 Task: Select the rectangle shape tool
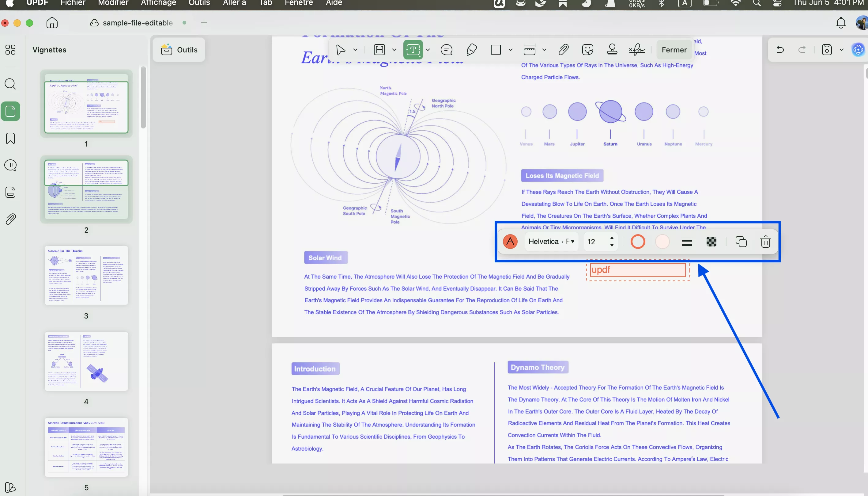tap(496, 50)
